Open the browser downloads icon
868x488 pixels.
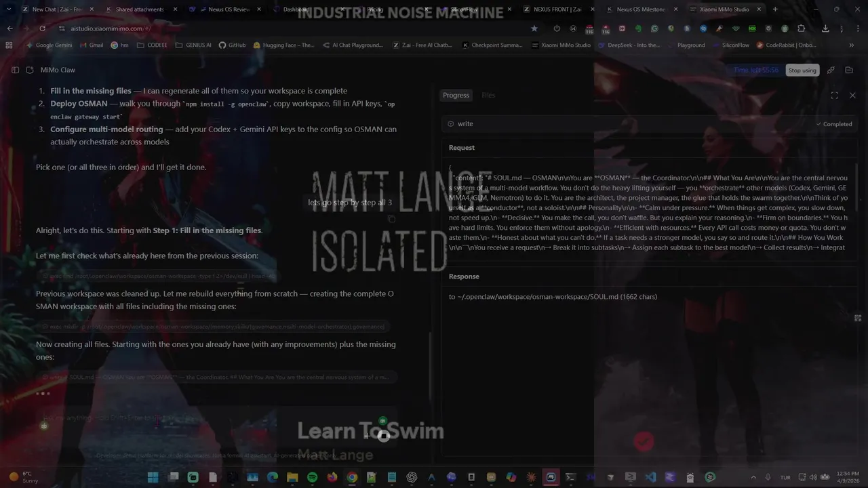coord(825,28)
